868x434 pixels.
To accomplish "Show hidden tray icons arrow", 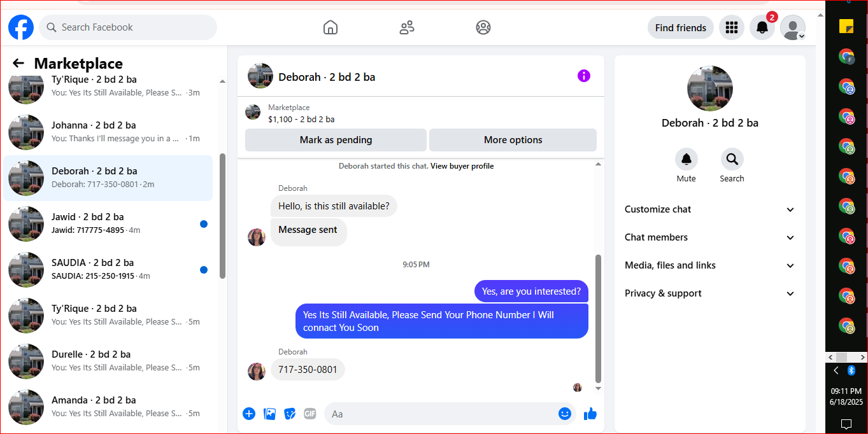I will click(836, 370).
